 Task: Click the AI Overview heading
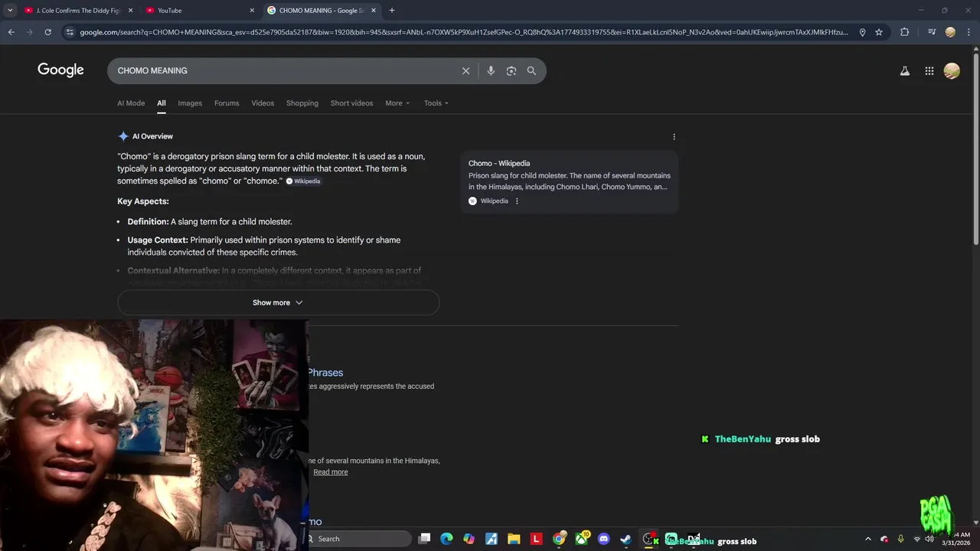coord(152,136)
